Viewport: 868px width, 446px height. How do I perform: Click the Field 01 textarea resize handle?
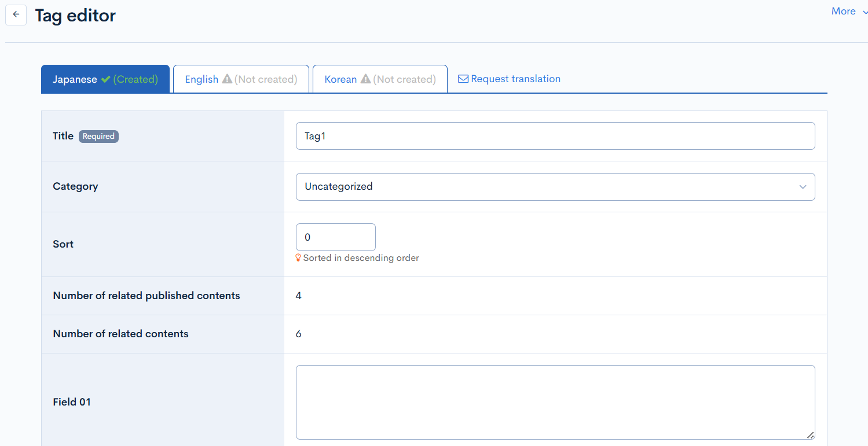(810, 435)
